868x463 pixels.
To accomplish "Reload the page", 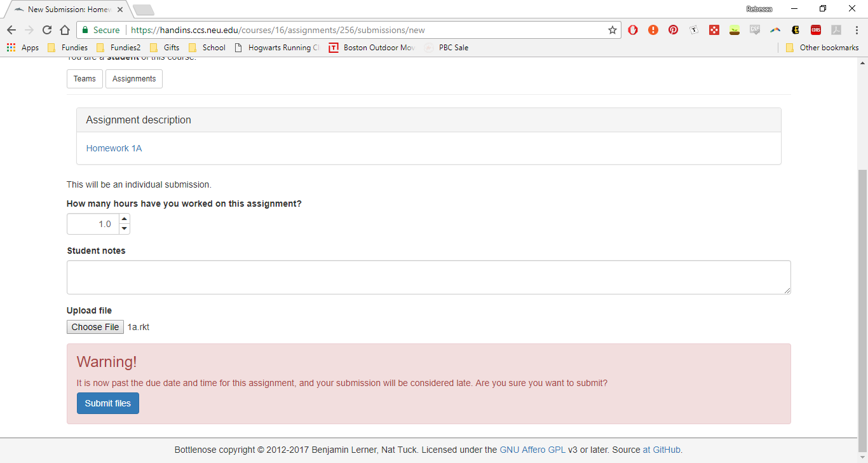I will [x=47, y=30].
